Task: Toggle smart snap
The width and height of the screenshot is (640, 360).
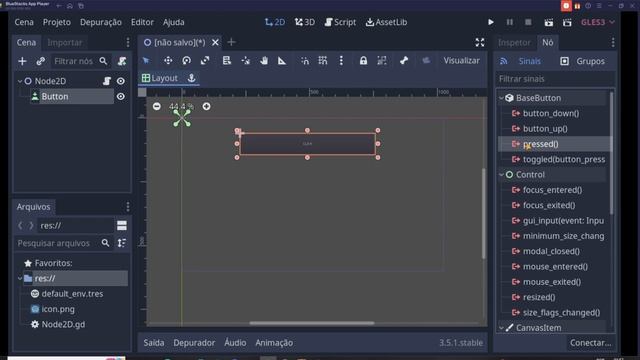Action: [x=305, y=61]
